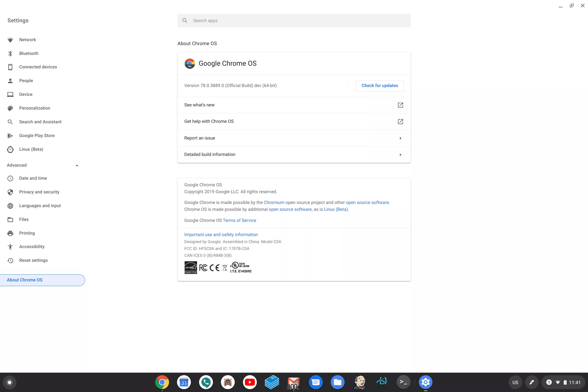Launch Terminal app from the shelf
Screen dimensions: 588x392
403,382
